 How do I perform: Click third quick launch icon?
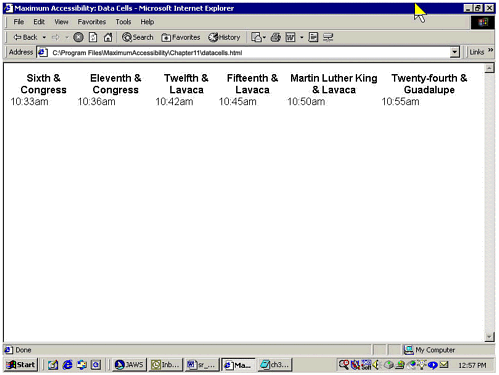click(x=82, y=365)
